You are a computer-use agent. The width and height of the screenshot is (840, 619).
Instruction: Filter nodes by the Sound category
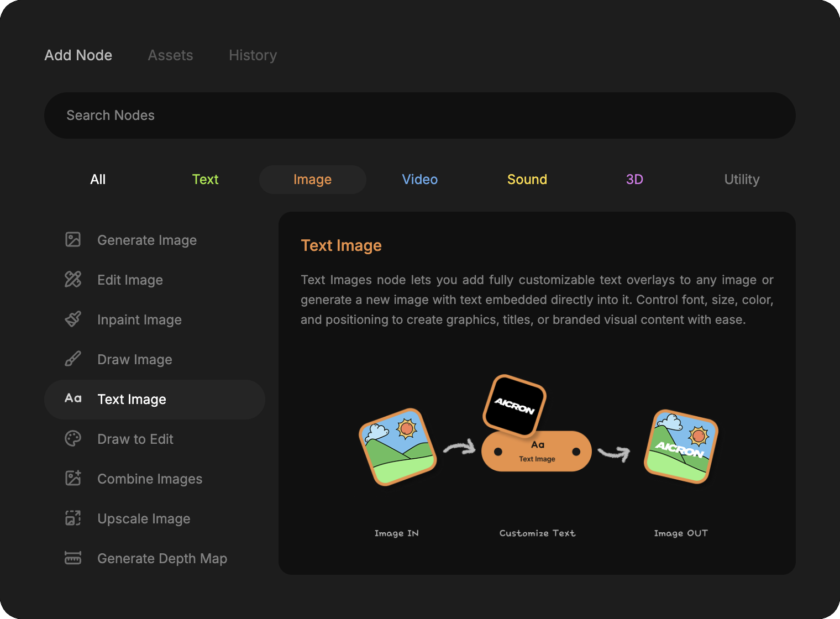tap(527, 180)
